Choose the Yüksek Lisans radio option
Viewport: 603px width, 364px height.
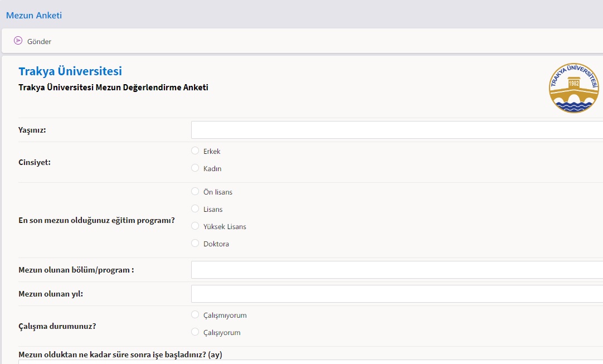(195, 226)
